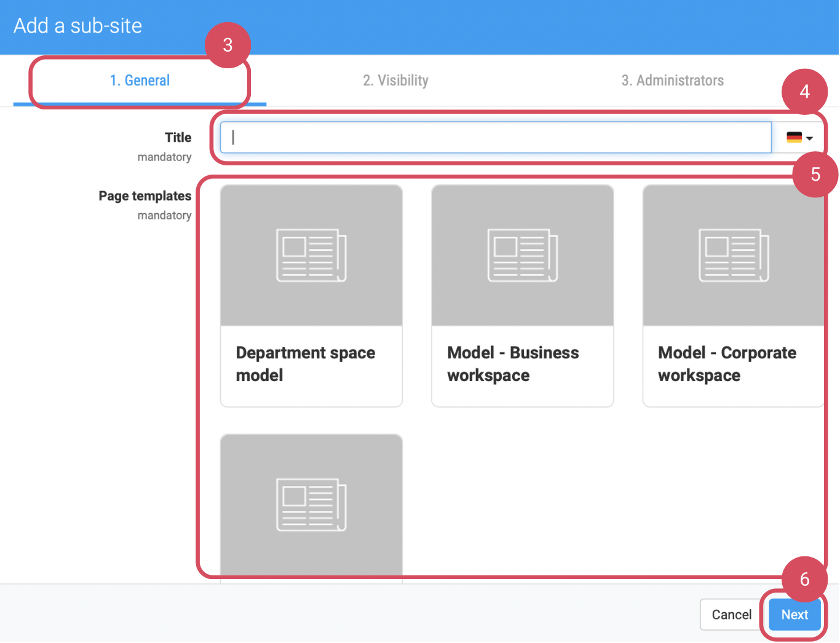Click the red number 5 annotation badge

pos(815,175)
